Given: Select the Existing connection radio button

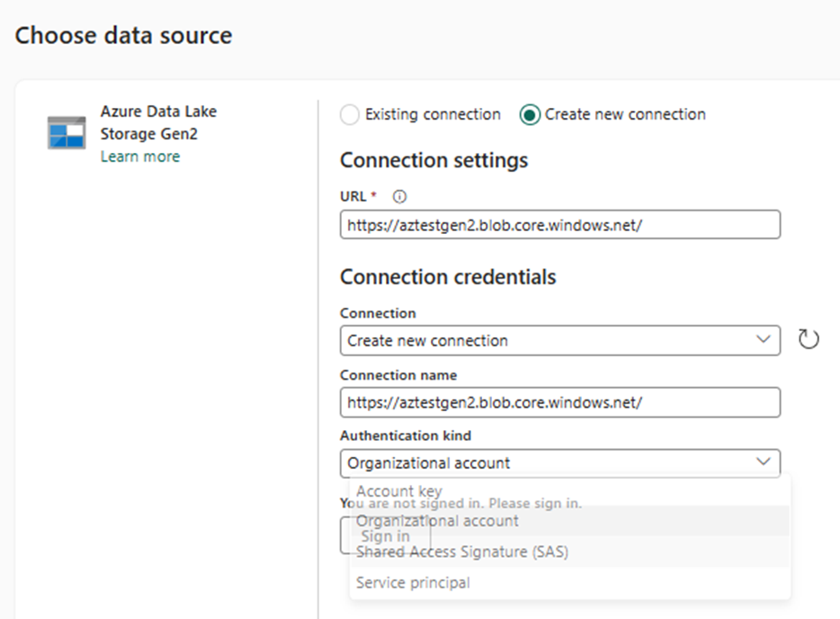Looking at the screenshot, I should 350,114.
